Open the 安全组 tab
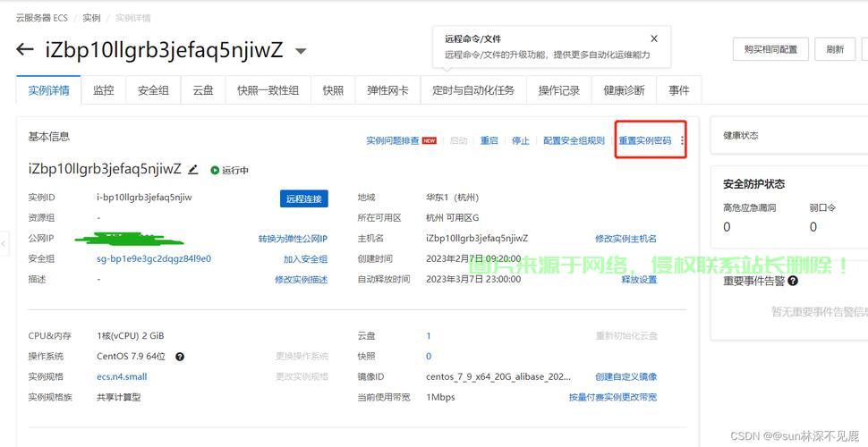This screenshot has height=447, width=868. (x=153, y=90)
